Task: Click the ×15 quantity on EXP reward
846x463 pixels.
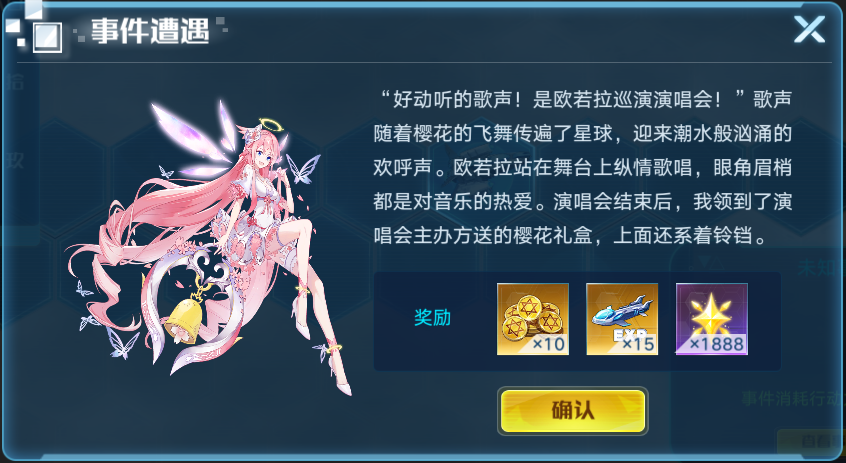Action: (638, 344)
